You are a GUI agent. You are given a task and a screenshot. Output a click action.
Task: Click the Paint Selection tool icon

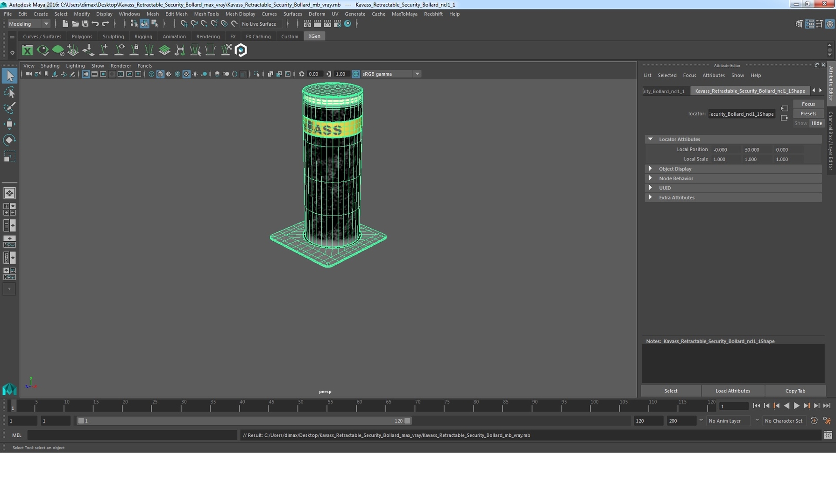click(9, 108)
